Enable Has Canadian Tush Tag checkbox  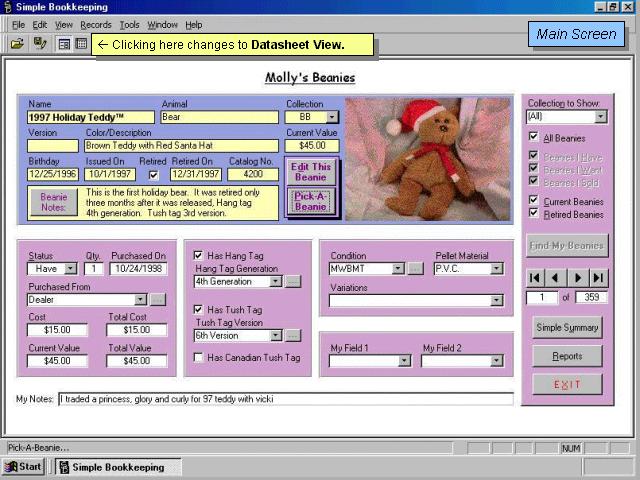(199, 357)
